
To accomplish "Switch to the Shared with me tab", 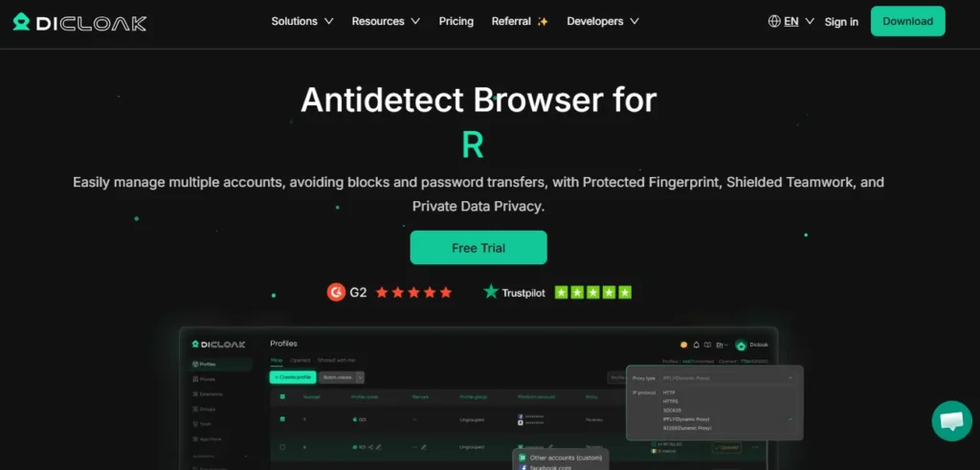I will click(x=336, y=361).
